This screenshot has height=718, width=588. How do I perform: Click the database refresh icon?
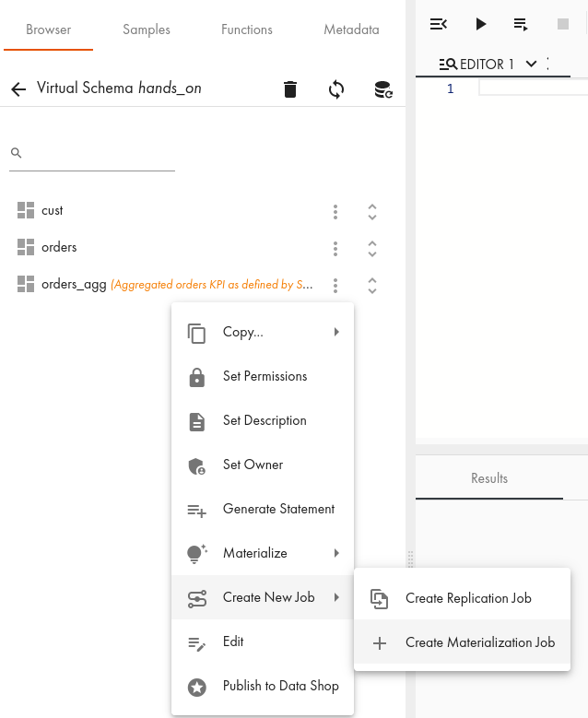382,89
